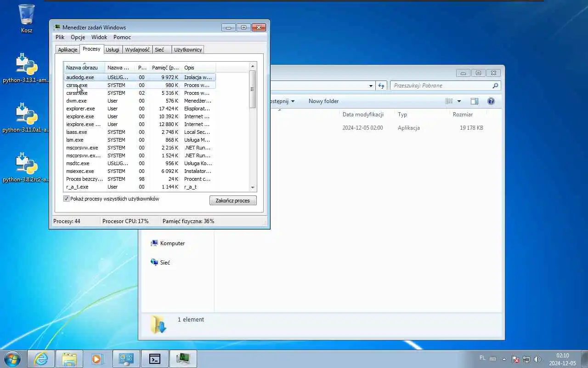Select the msiexec.exe process row
This screenshot has height=368, width=588.
point(140,171)
